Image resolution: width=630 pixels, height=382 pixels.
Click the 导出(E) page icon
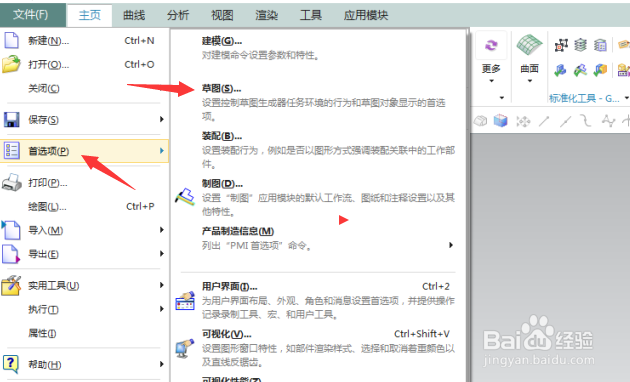tap(11, 254)
